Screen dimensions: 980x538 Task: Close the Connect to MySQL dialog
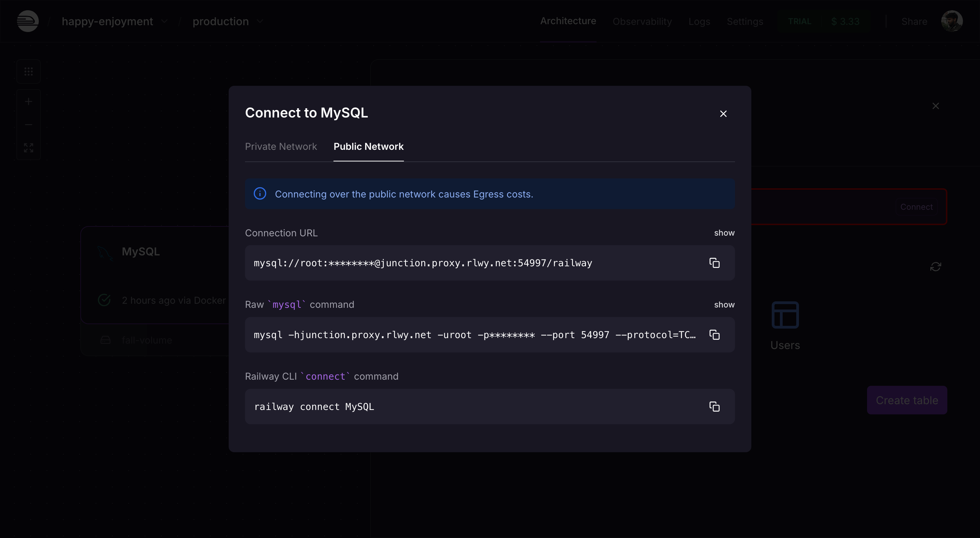coord(723,114)
